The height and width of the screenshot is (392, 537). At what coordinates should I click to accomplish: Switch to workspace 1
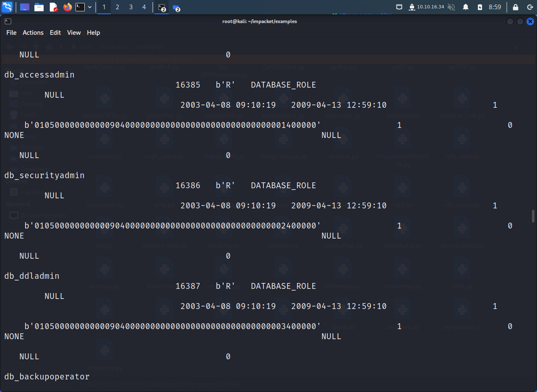(x=104, y=7)
